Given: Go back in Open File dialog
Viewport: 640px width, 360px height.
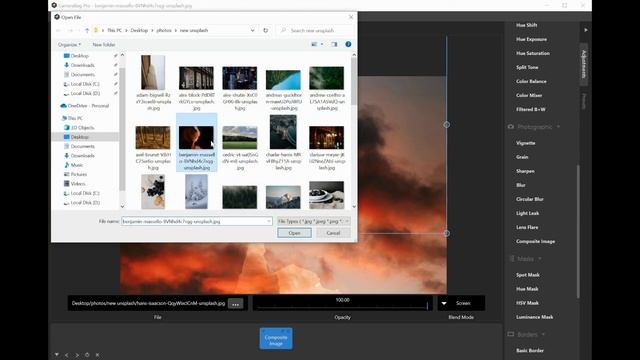Looking at the screenshot, I should 58,31.
